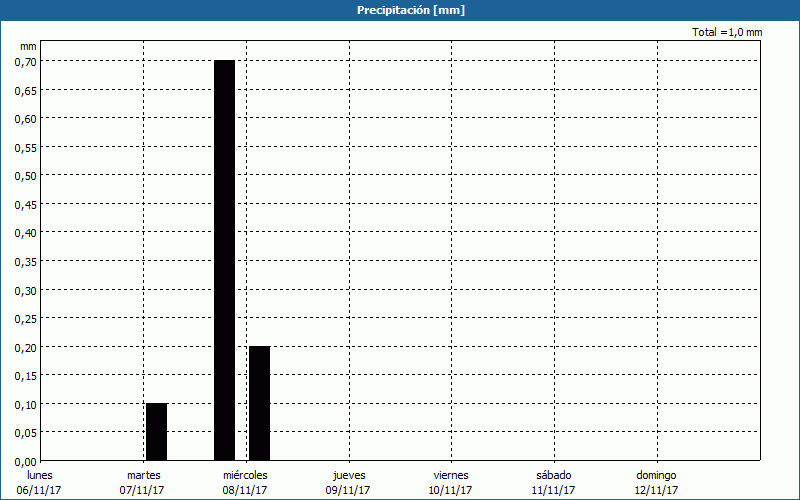Viewport: 800px width, 500px height.
Task: Click the miércoles day label
Action: [x=245, y=475]
